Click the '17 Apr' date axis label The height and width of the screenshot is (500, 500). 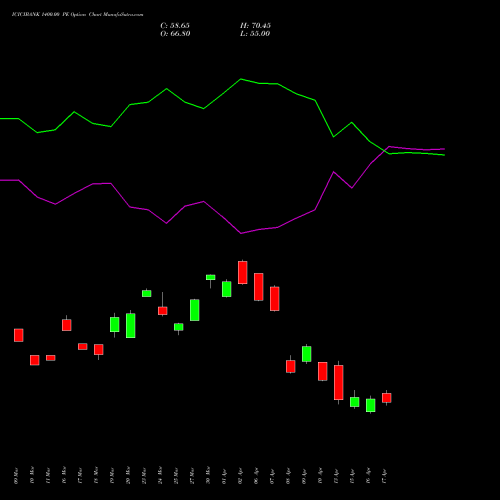point(384,476)
